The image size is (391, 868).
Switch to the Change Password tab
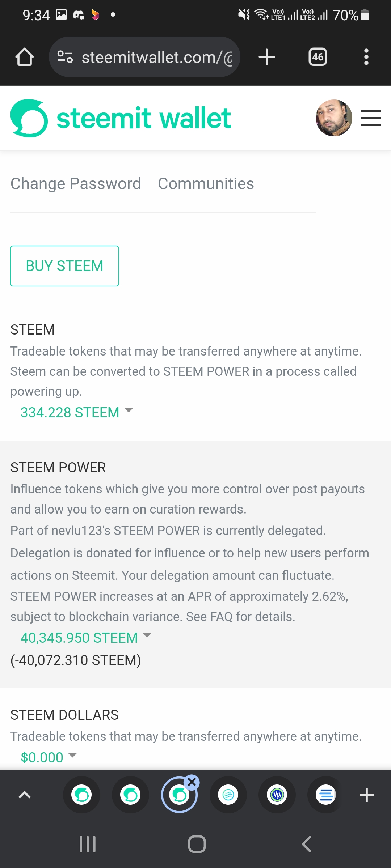pyautogui.click(x=76, y=184)
